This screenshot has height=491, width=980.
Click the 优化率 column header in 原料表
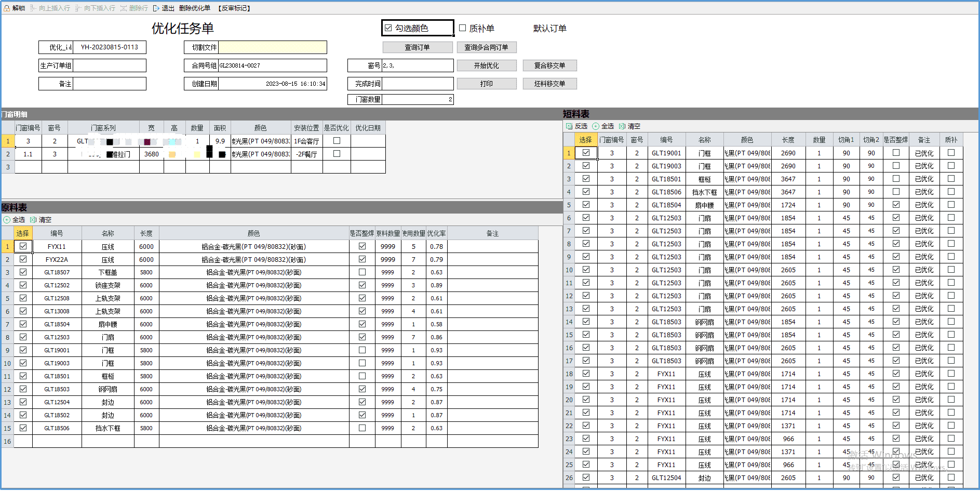437,233
